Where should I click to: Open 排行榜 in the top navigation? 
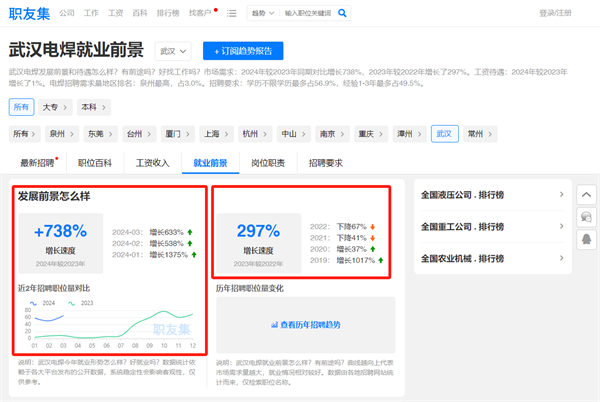pos(168,13)
